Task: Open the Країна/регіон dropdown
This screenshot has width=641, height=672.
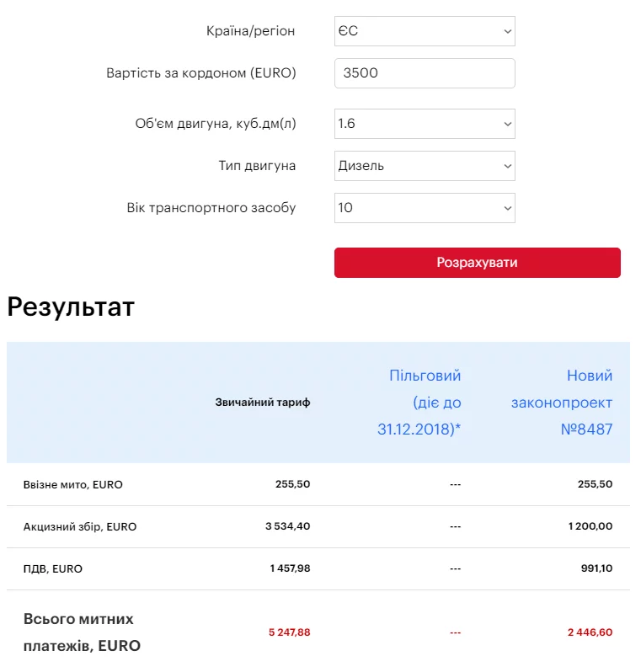Action: 424,31
